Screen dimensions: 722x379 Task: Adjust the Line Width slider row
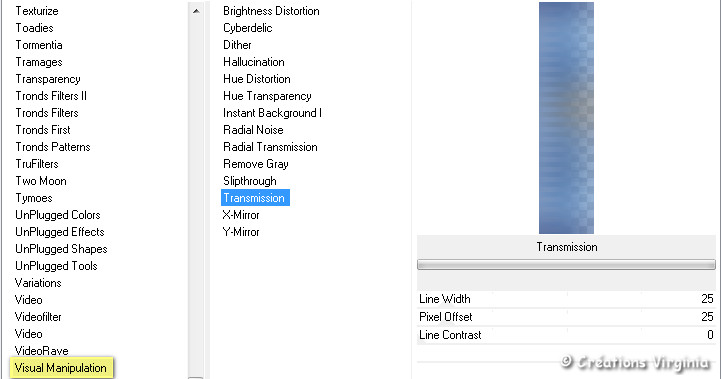566,299
